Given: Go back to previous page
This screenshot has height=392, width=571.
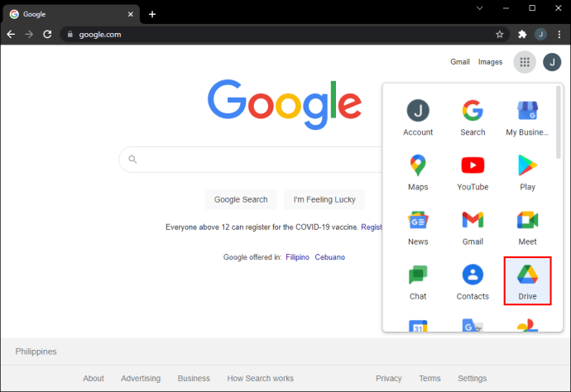Looking at the screenshot, I should click(x=11, y=34).
